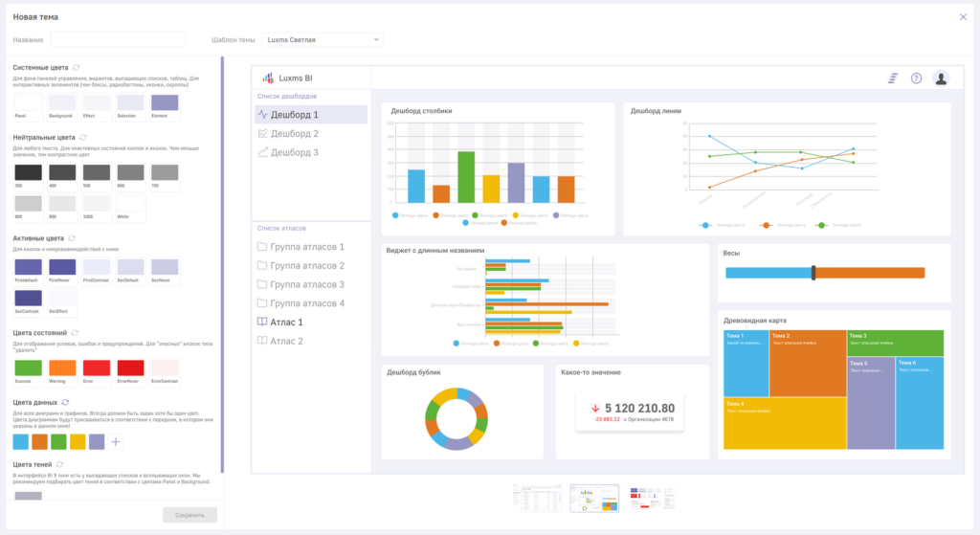Pick the Panel system color swatch
Image resolution: width=980 pixels, height=535 pixels.
(x=28, y=102)
